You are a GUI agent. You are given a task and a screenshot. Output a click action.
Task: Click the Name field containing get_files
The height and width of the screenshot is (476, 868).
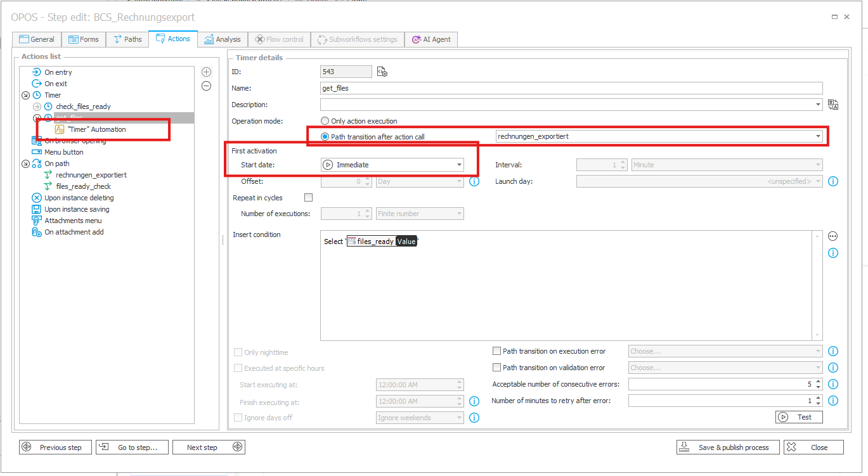[x=571, y=88]
